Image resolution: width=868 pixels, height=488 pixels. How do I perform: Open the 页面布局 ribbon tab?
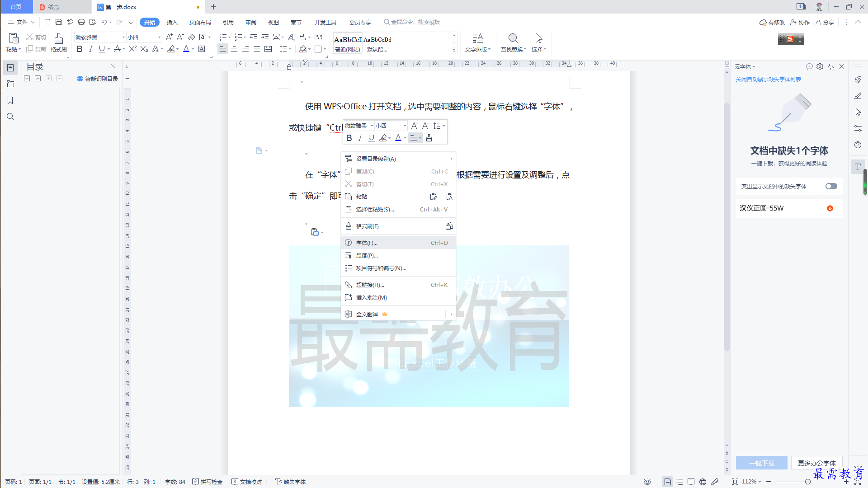pyautogui.click(x=200, y=22)
